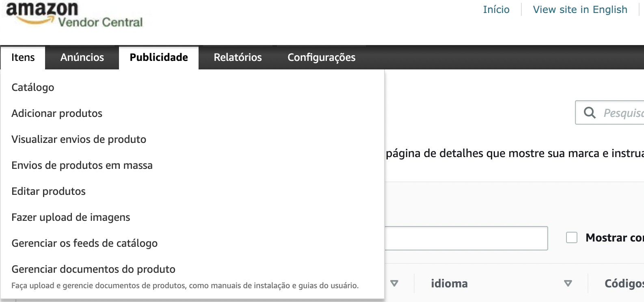Screen dimensions: 644x302
Task: Click the Amazon Vendor Central logo
Action: pyautogui.click(x=74, y=15)
